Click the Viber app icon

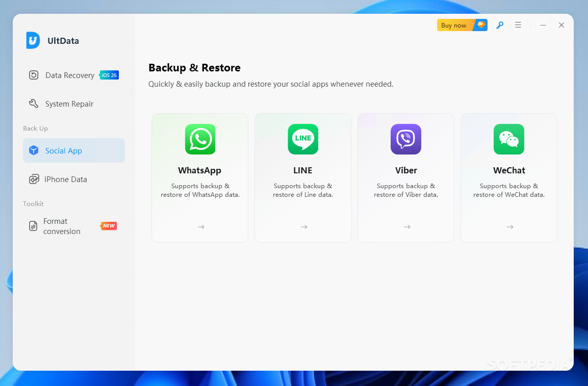406,139
